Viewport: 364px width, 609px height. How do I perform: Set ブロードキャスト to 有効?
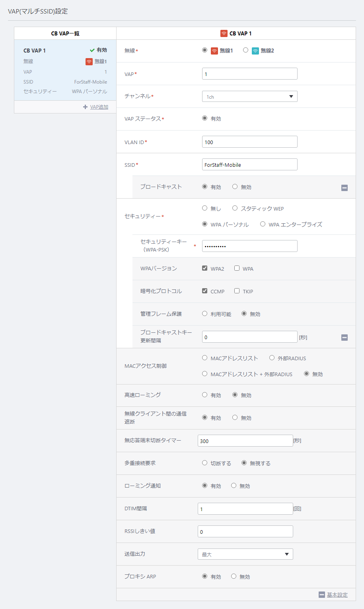(204, 186)
